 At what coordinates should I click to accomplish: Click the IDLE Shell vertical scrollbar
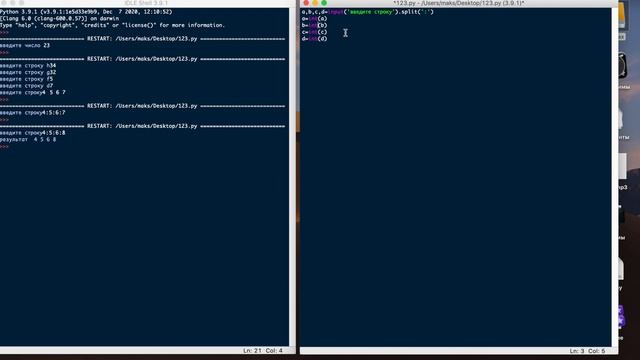(x=292, y=176)
